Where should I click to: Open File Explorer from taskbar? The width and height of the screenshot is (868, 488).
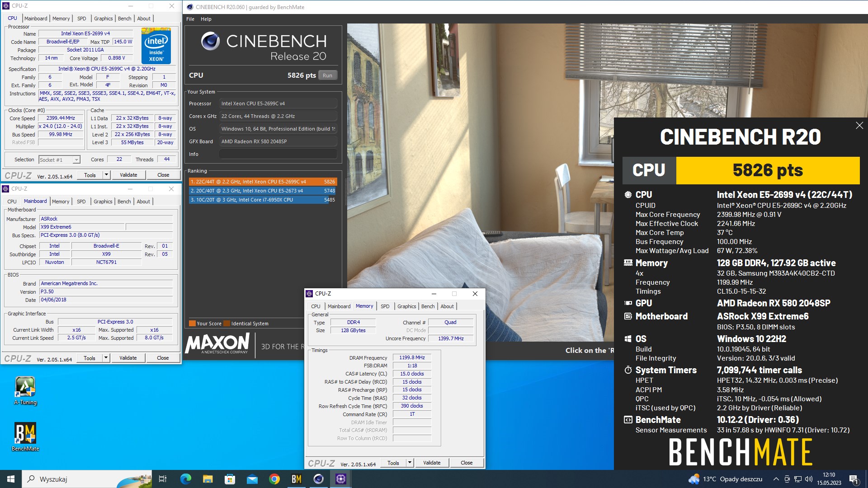tap(208, 479)
